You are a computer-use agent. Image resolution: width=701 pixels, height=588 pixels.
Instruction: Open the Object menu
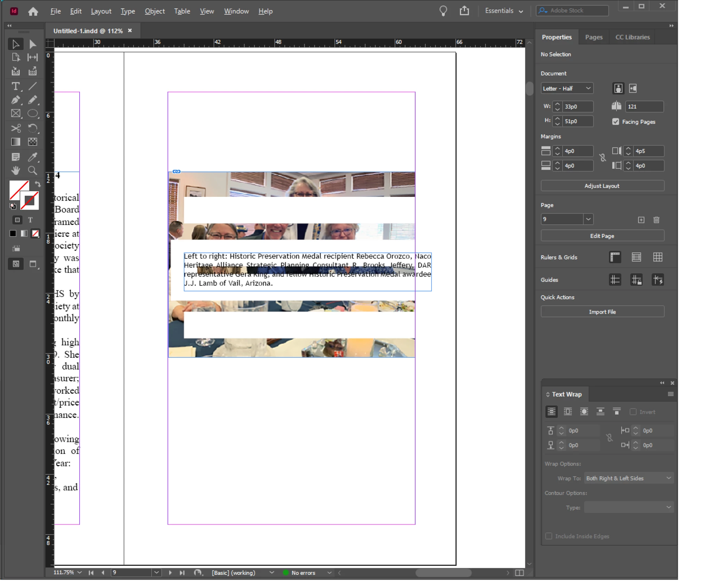pos(154,11)
